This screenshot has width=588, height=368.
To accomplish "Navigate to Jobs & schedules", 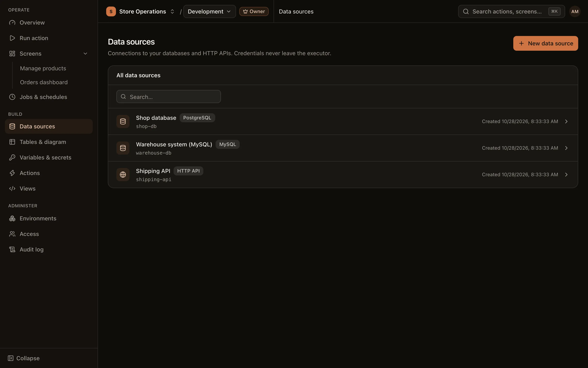I will tap(49, 97).
